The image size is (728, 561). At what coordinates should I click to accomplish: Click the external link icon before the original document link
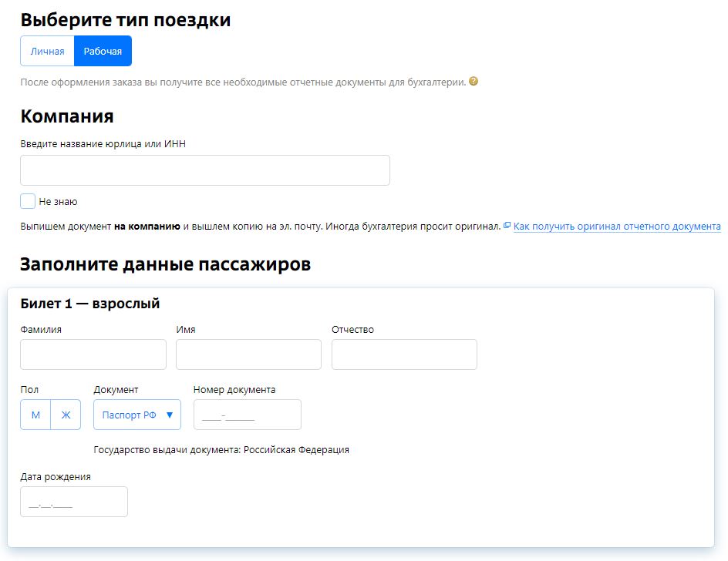tap(507, 227)
